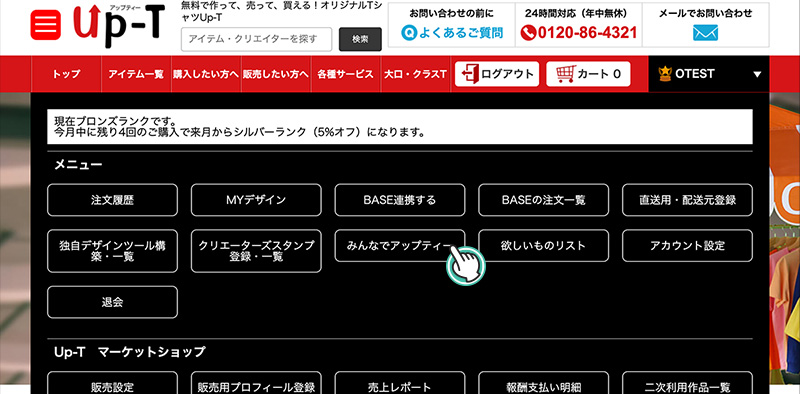This screenshot has height=394, width=800.
Task: Open the カート 0 button
Action: tap(588, 74)
